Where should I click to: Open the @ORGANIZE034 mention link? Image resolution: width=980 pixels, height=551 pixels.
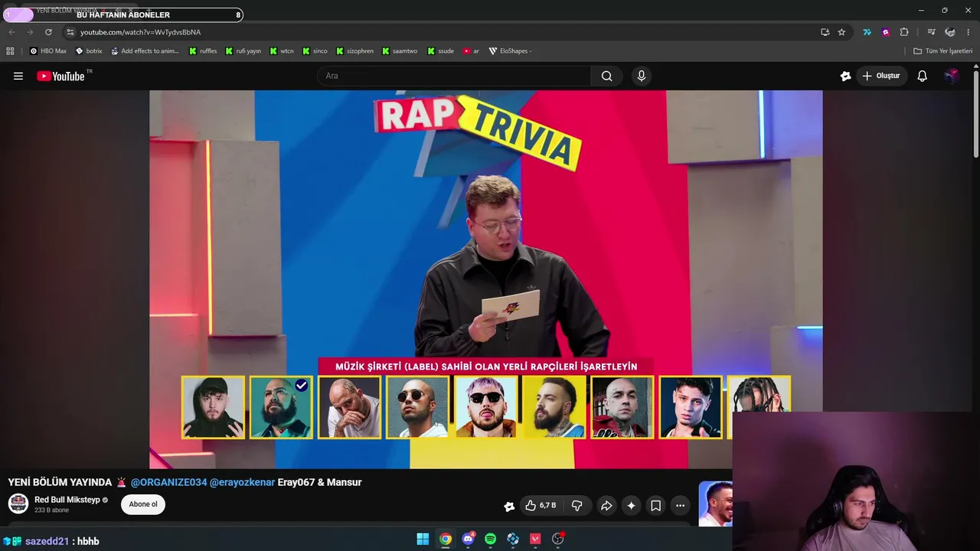(168, 482)
